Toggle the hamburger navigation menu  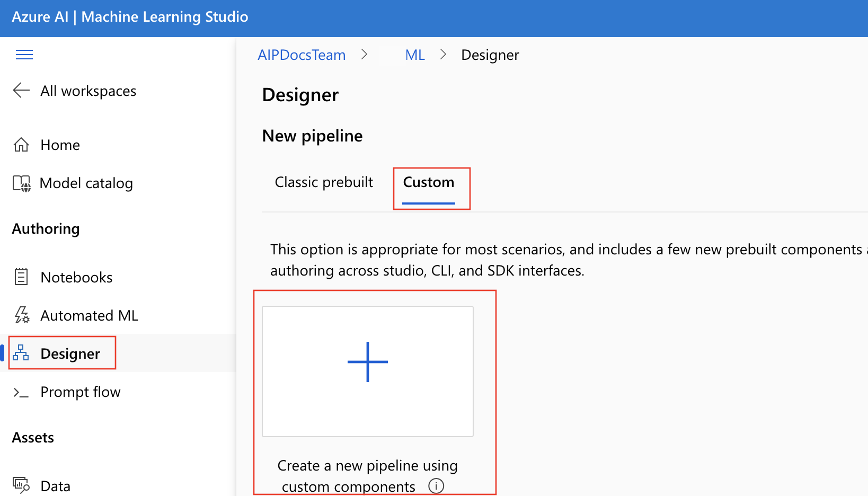tap(24, 55)
